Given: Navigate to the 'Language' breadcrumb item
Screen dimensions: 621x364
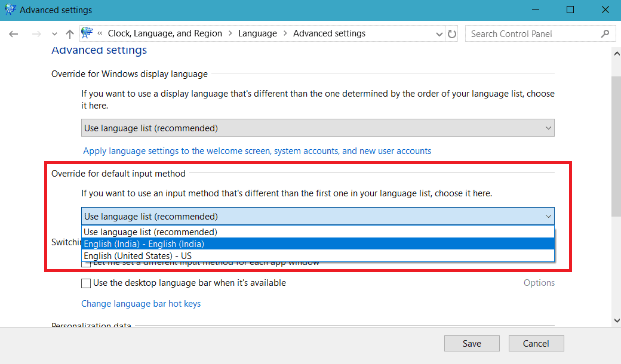Looking at the screenshot, I should point(257,33).
